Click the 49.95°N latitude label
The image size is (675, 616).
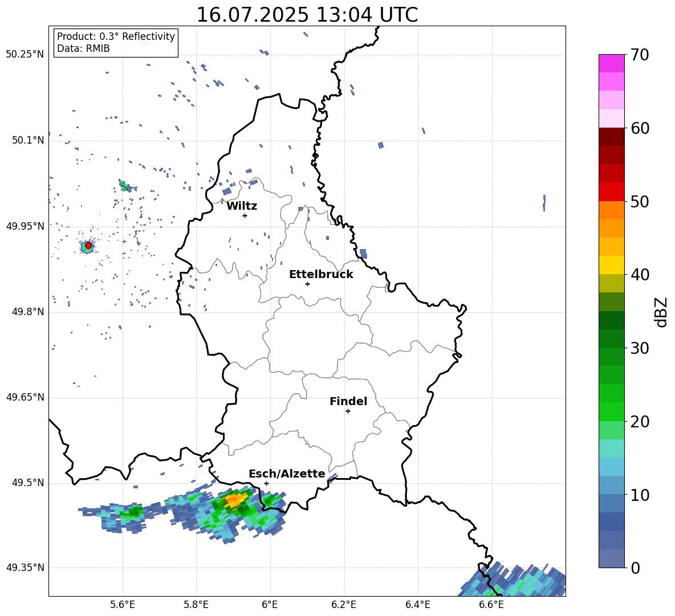pyautogui.click(x=25, y=226)
